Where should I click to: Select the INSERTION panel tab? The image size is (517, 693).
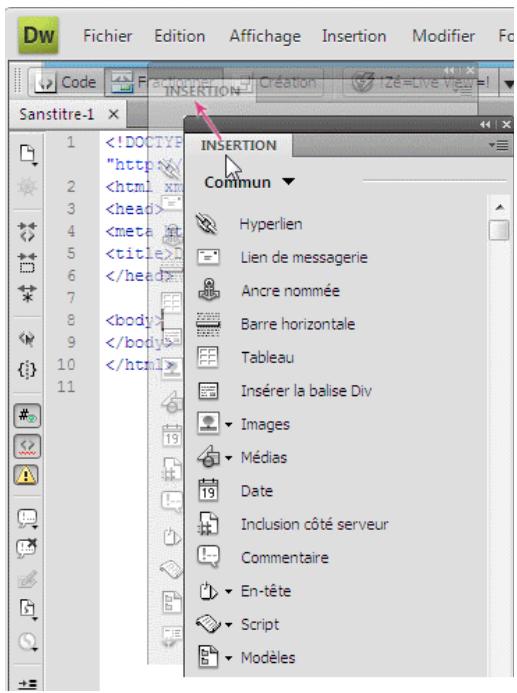point(239,145)
